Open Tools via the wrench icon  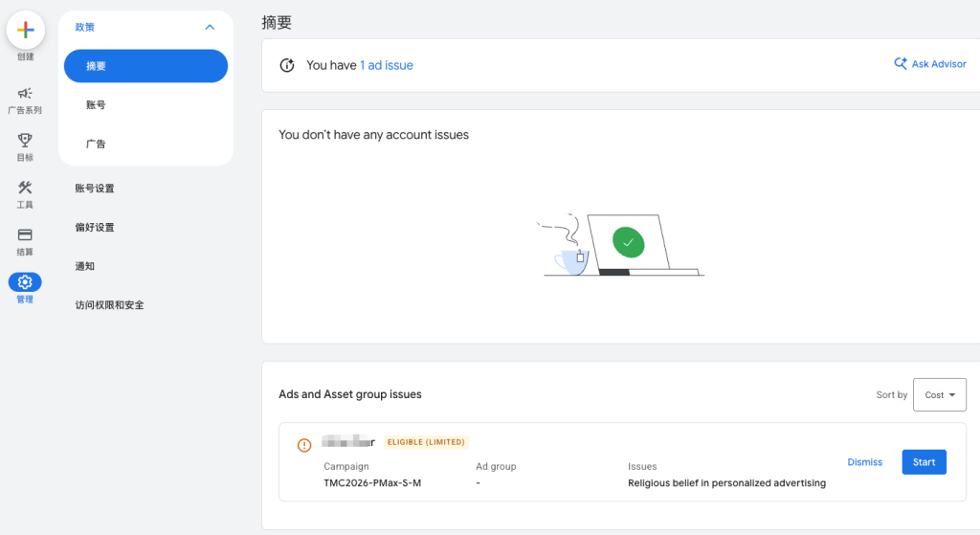point(25,188)
